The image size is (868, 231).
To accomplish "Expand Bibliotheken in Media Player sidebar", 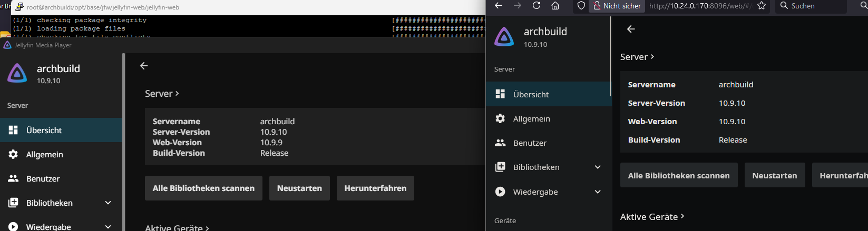I will click(x=108, y=203).
